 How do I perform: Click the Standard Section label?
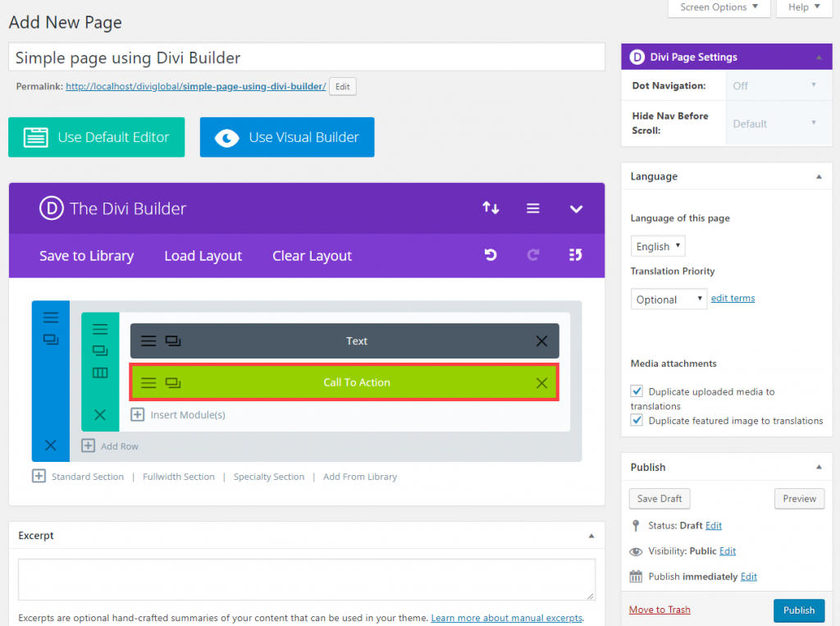point(87,477)
